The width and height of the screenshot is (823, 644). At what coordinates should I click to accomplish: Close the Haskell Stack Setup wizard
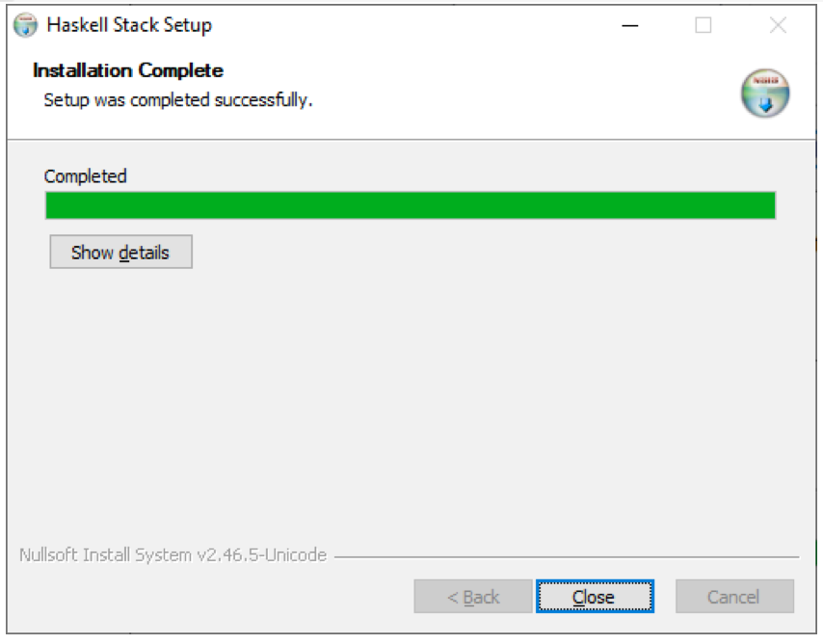[595, 596]
